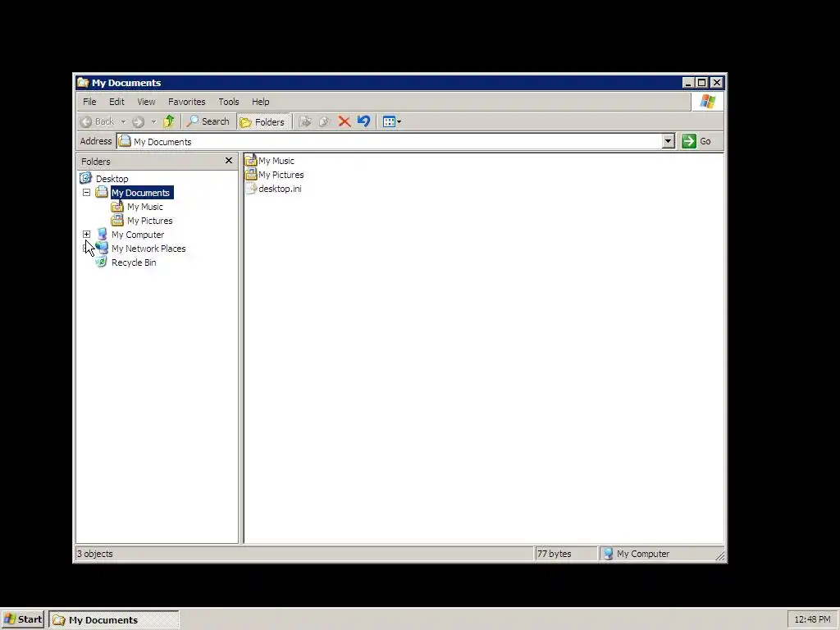Toggle the Folders pane button

pos(262,121)
